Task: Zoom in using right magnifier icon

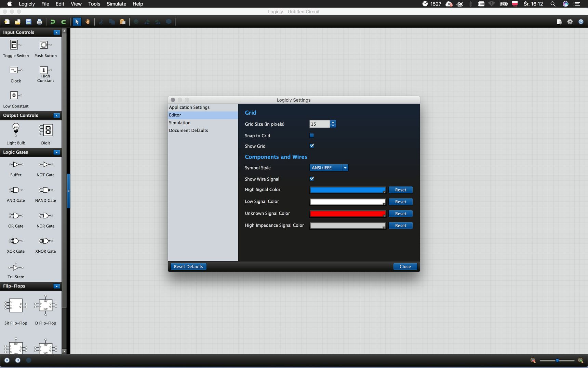Action: (x=580, y=360)
